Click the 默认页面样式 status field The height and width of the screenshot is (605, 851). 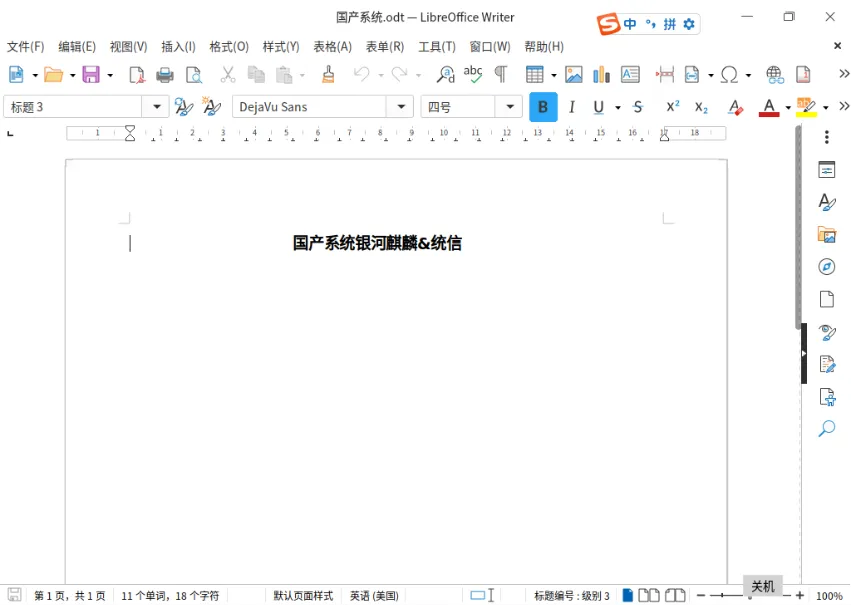pos(303,596)
